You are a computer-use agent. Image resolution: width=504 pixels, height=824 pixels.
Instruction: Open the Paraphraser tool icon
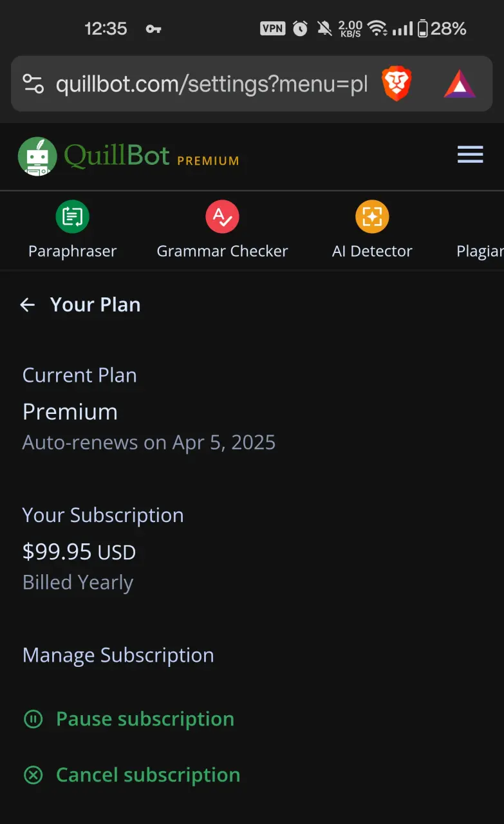[72, 216]
